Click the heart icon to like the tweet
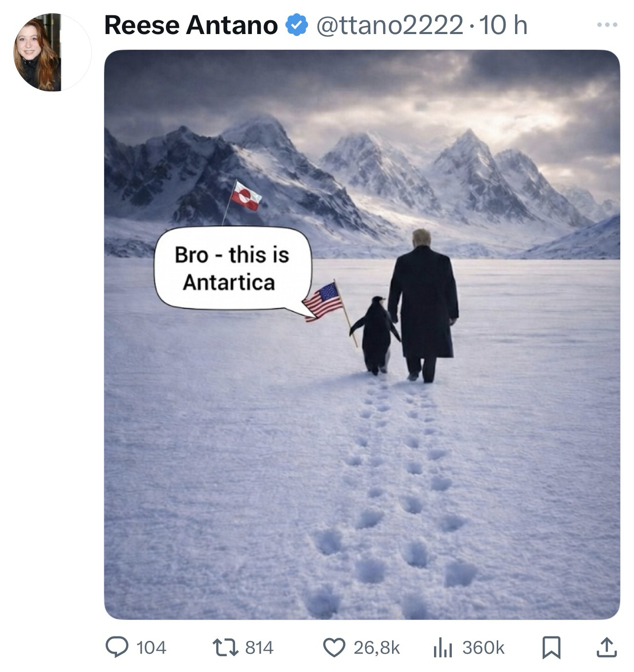The image size is (634, 672). (x=334, y=647)
